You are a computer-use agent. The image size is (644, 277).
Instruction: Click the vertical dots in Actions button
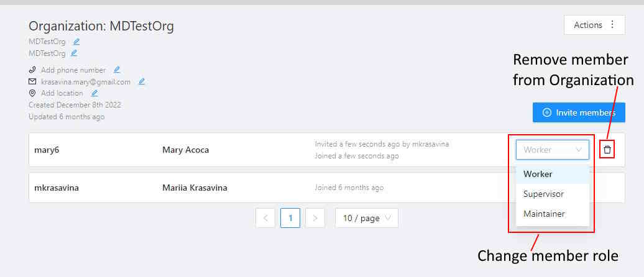[612, 25]
